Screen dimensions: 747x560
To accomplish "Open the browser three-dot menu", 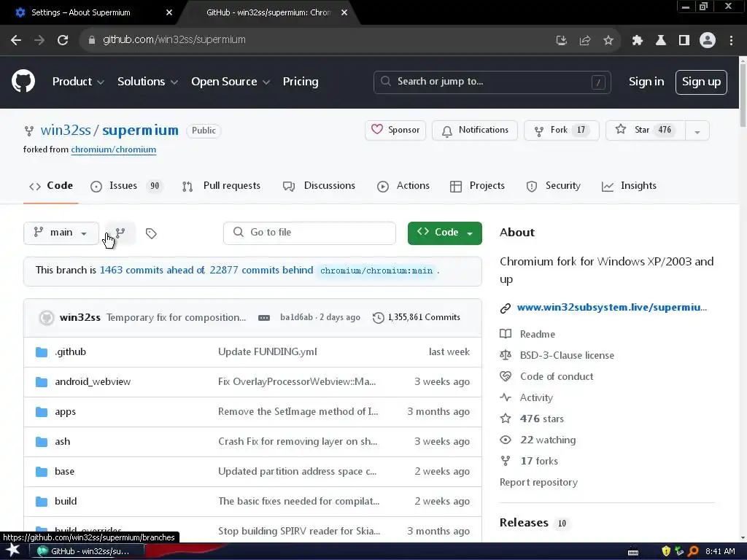I will [x=731, y=40].
